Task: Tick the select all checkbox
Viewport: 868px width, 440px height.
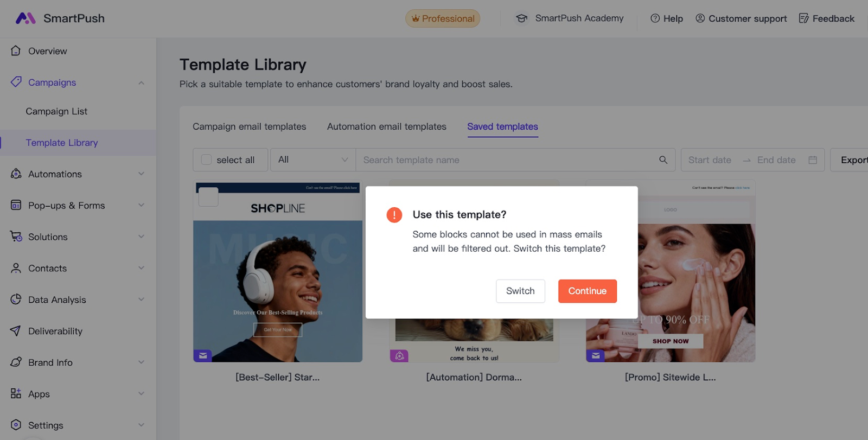Action: pyautogui.click(x=206, y=160)
